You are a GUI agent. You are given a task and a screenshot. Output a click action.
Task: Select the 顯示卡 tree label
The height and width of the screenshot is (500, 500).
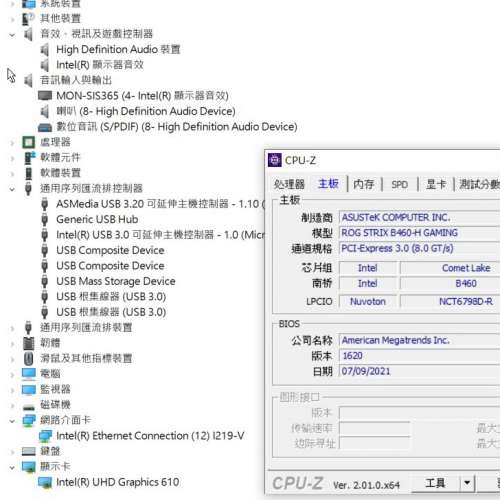(55, 467)
